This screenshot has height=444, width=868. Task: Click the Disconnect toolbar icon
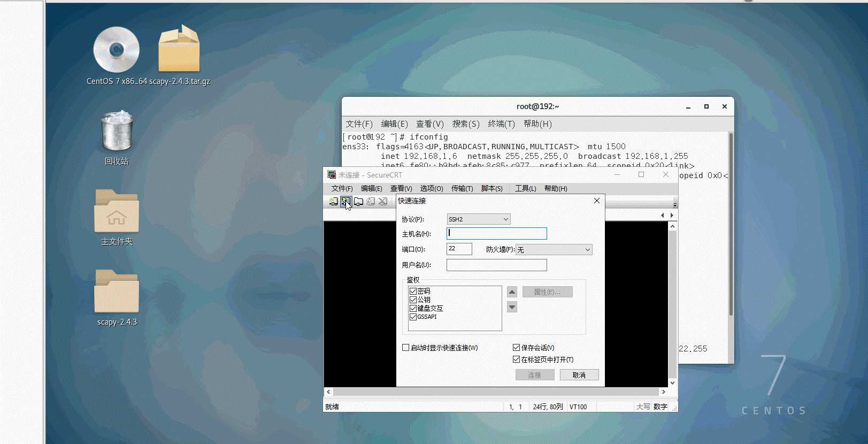383,202
